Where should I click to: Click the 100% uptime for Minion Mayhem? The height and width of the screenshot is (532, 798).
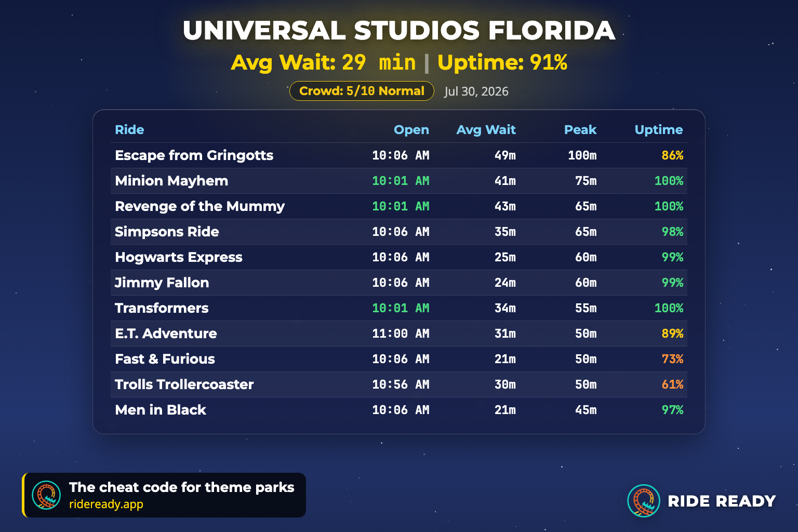point(669,181)
